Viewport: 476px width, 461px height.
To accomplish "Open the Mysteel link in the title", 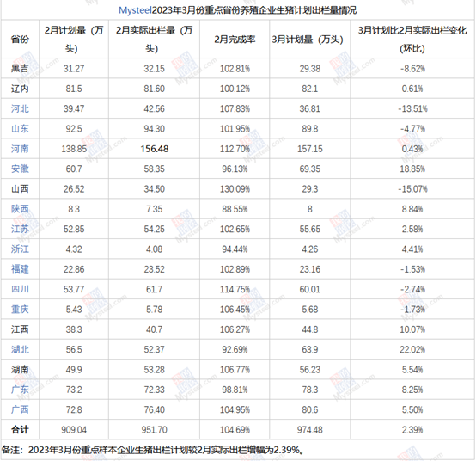I will (x=135, y=10).
